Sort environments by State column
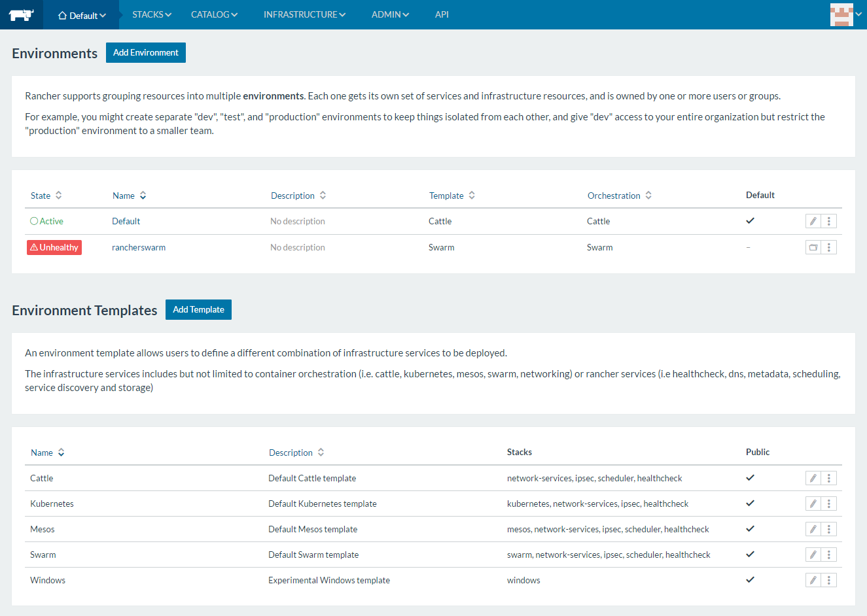The image size is (867, 616). click(x=46, y=196)
